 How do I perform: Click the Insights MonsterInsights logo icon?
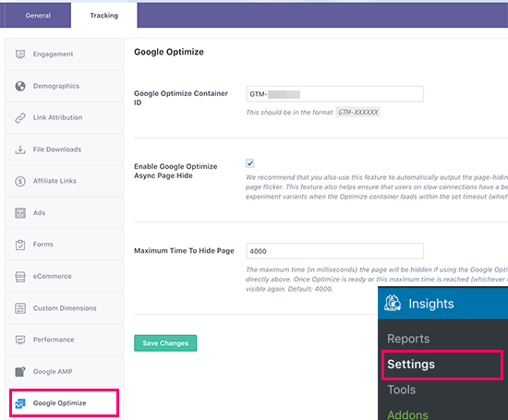coord(393,303)
